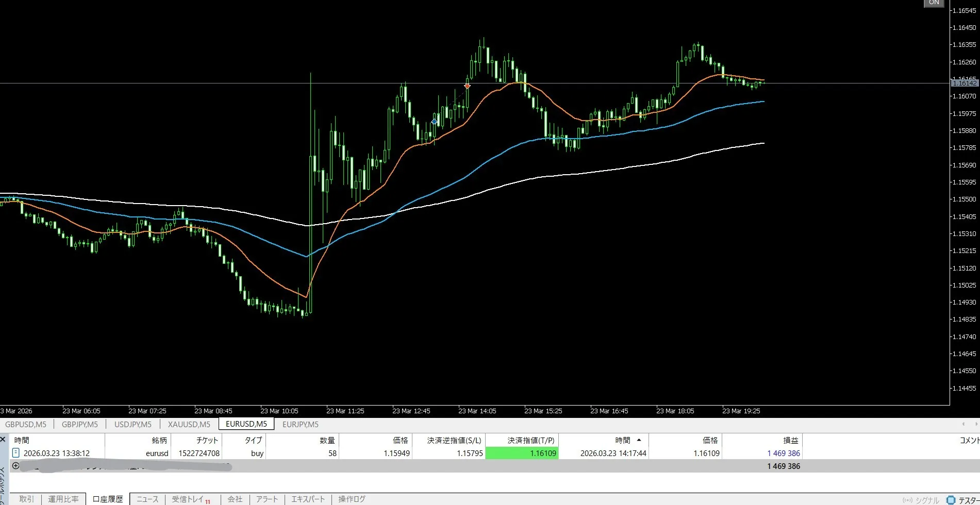Toggle the ON button at chart top
This screenshot has height=505, width=980.
point(934,3)
